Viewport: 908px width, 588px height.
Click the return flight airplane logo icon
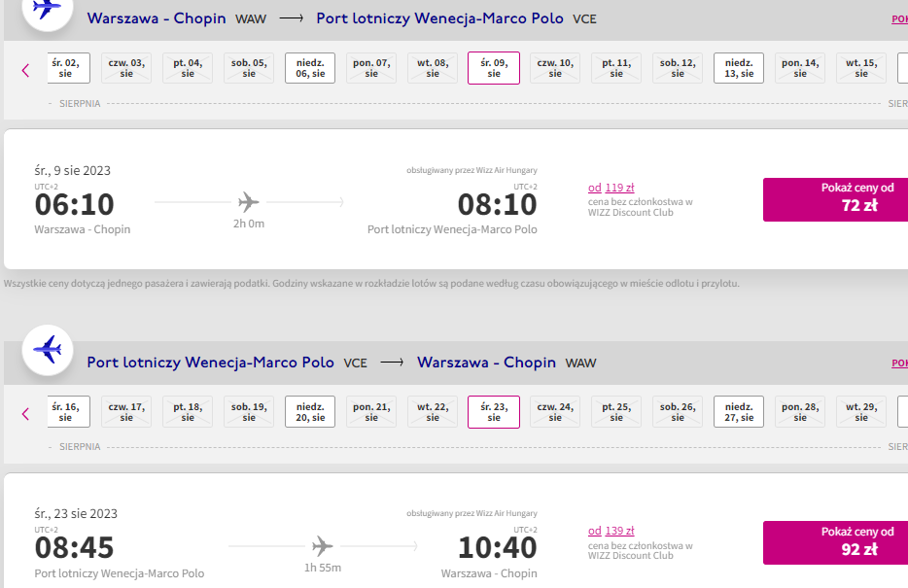pyautogui.click(x=48, y=350)
